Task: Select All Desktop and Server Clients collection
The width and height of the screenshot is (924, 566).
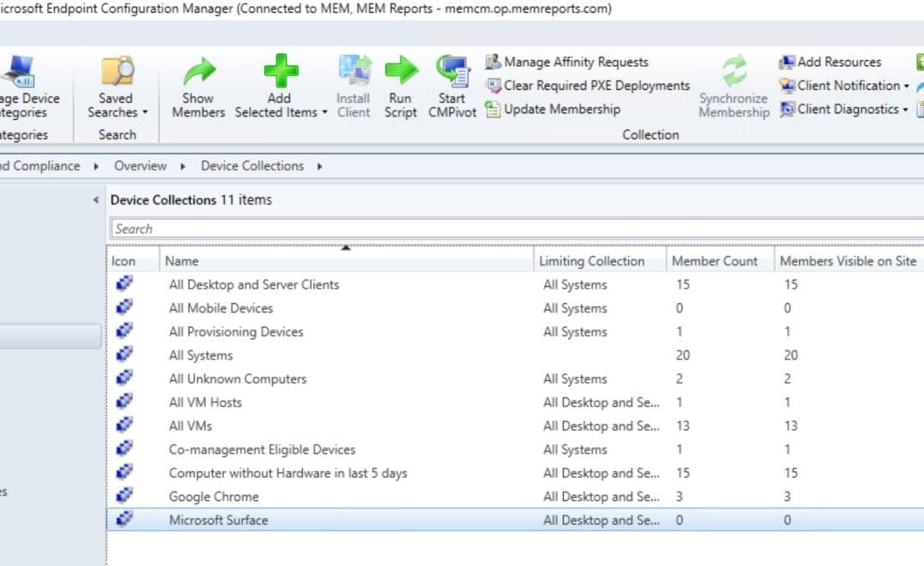Action: tap(254, 284)
